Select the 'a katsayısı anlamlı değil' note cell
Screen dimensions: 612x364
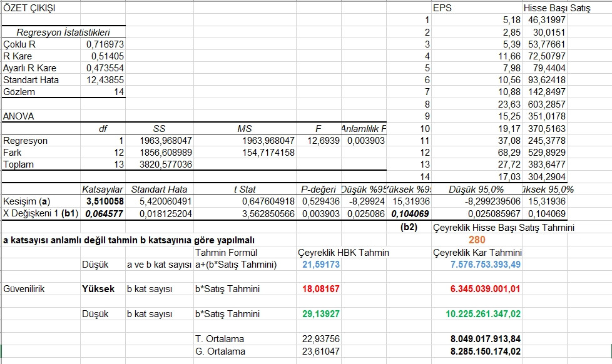pos(129,240)
